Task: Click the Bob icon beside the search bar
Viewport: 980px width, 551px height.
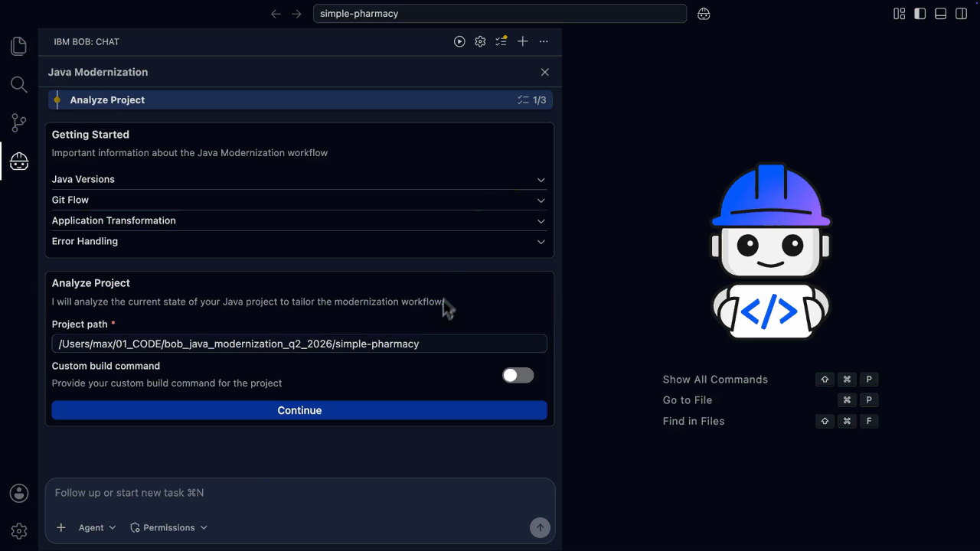Action: click(704, 14)
